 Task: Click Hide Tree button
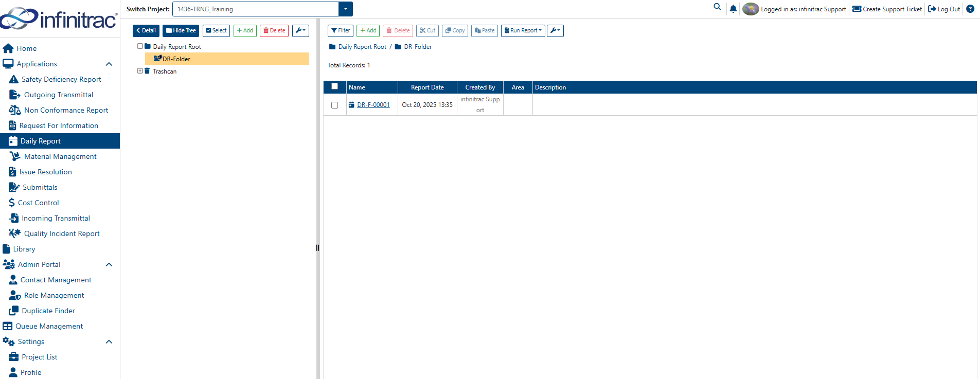tap(181, 31)
